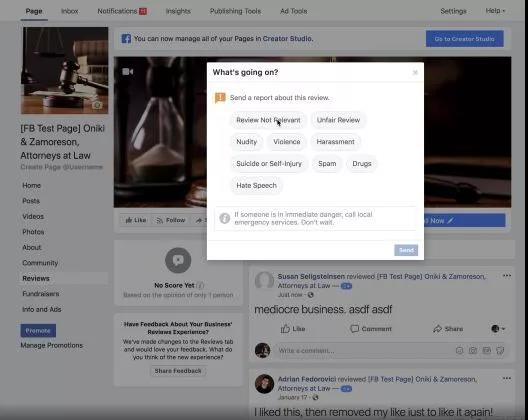This screenshot has height=420, width=528.
Task: Select Hate Speech report reason
Action: (256, 186)
